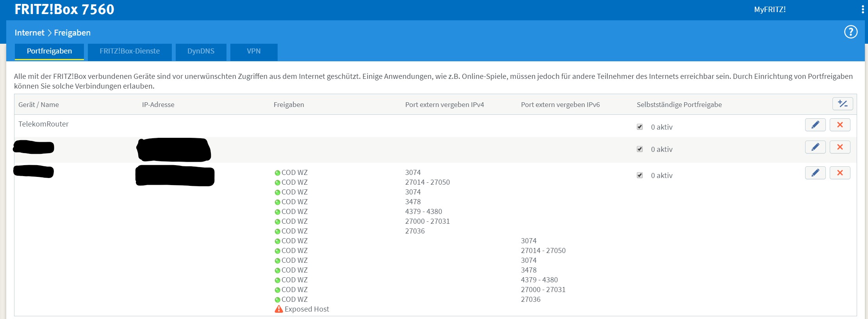Click IPv6 port value 3478
This screenshot has width=868, height=319.
529,270
